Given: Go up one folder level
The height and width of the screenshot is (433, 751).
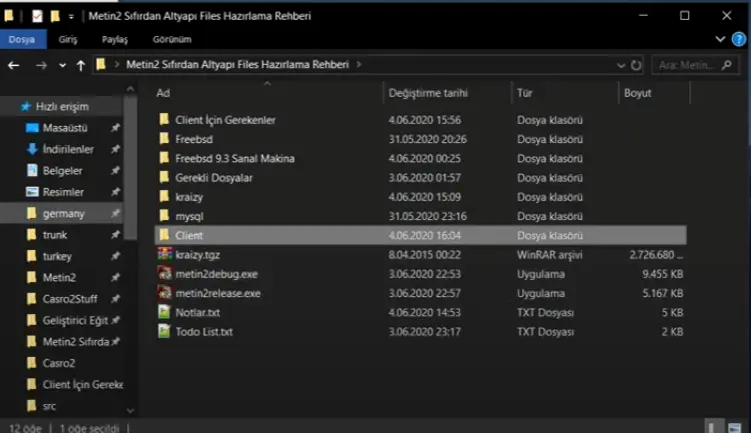Looking at the screenshot, I should point(81,65).
